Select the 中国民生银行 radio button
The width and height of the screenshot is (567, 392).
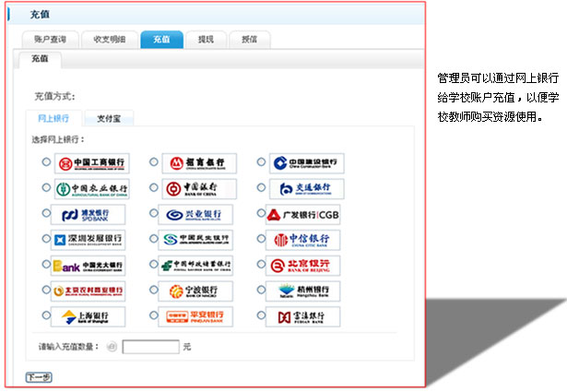(154, 238)
